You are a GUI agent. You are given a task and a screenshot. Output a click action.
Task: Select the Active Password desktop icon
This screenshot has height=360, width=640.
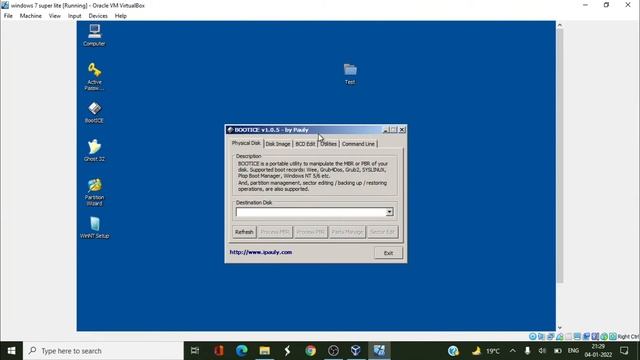pyautogui.click(x=94, y=76)
